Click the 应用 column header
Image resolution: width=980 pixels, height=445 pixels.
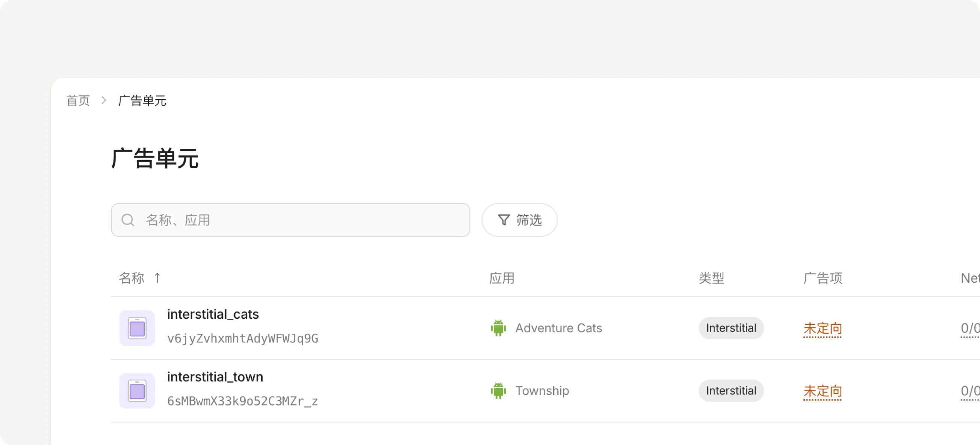501,278
